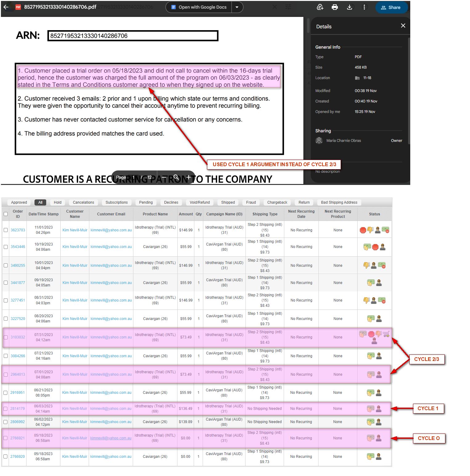Click the Location folder icon in Details
Image resolution: width=470 pixels, height=476 pixels.
point(357,78)
